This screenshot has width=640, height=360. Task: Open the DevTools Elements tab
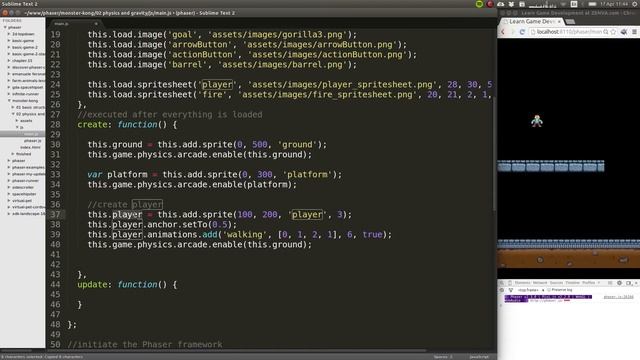pos(522,283)
